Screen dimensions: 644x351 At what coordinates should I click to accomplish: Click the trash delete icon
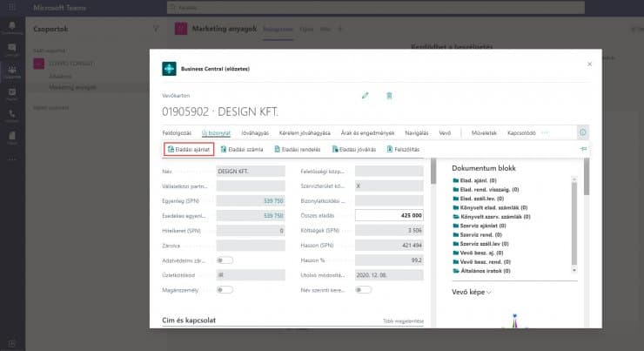coord(389,95)
